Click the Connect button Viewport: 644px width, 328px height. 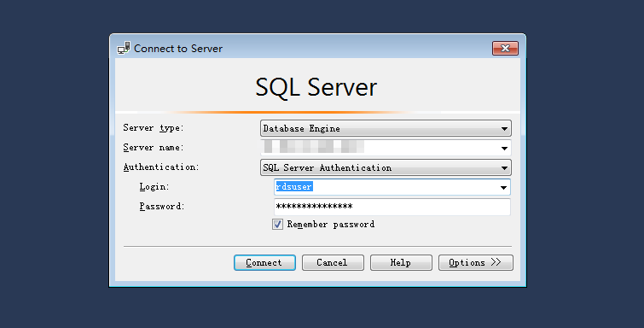pyautogui.click(x=264, y=262)
